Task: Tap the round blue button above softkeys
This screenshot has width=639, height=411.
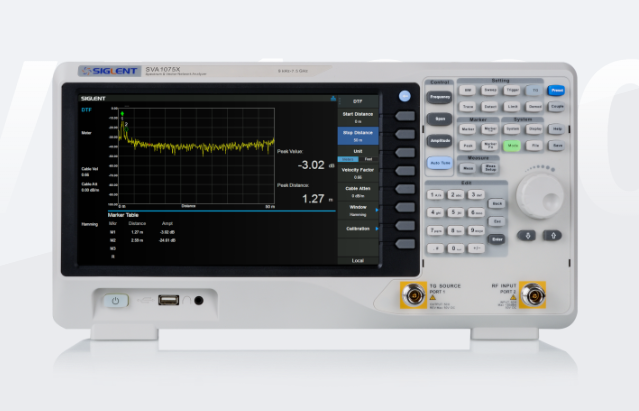Action: (x=404, y=96)
